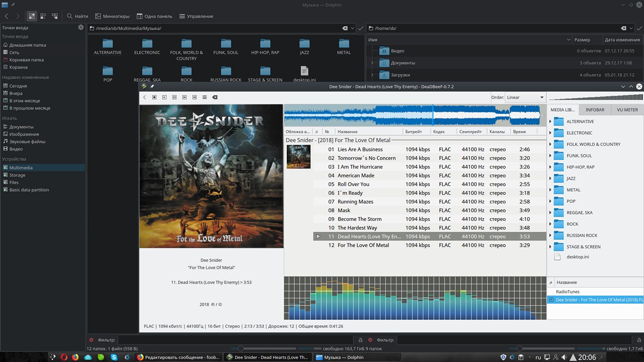Select RadioTunes in the playlist list

pos(568,292)
